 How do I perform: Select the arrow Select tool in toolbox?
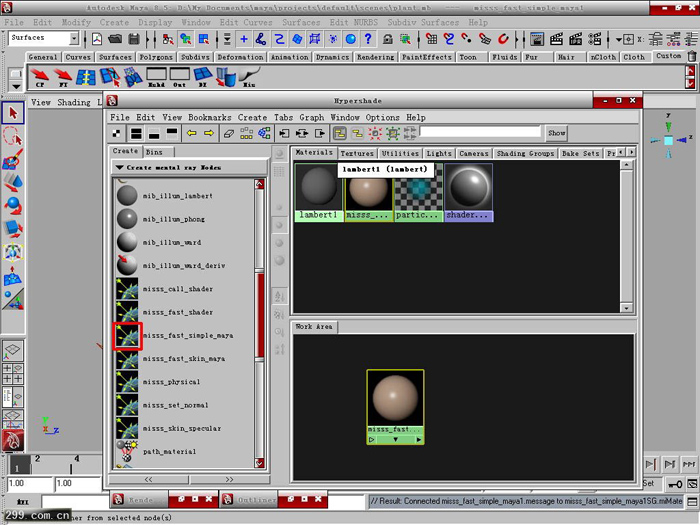click(13, 113)
